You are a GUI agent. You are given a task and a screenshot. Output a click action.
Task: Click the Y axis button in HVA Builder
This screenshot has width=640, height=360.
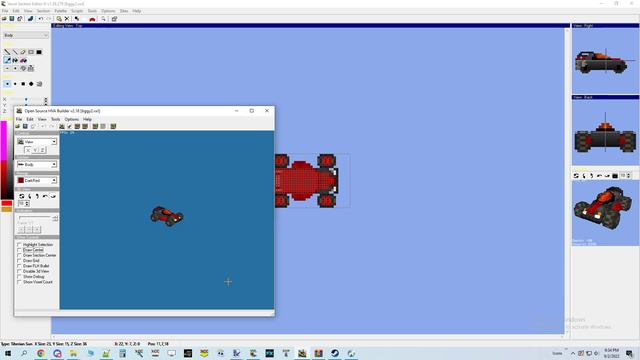click(35, 150)
